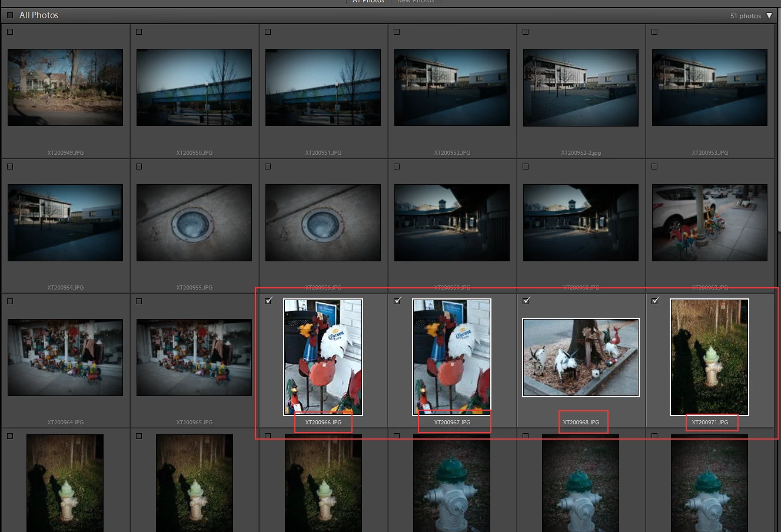The image size is (781, 532).
Task: Check the box for XT200964.JPG
Action: coord(10,301)
